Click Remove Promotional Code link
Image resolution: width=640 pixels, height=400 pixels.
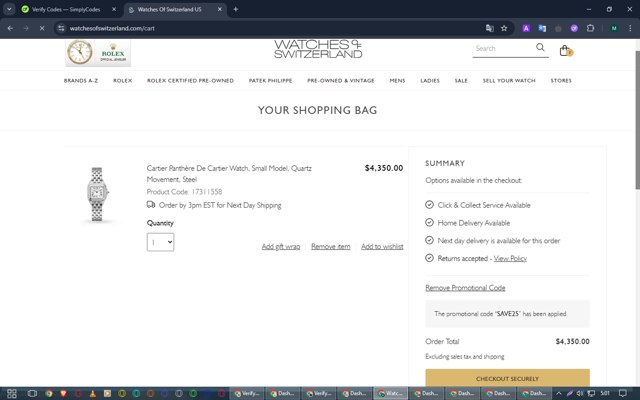point(465,288)
